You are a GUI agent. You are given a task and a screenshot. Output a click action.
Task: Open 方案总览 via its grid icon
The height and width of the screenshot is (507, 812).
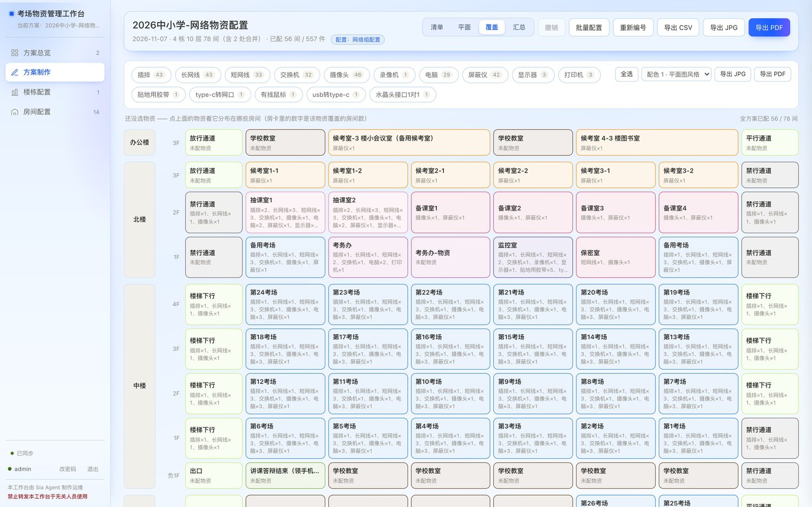coord(15,53)
